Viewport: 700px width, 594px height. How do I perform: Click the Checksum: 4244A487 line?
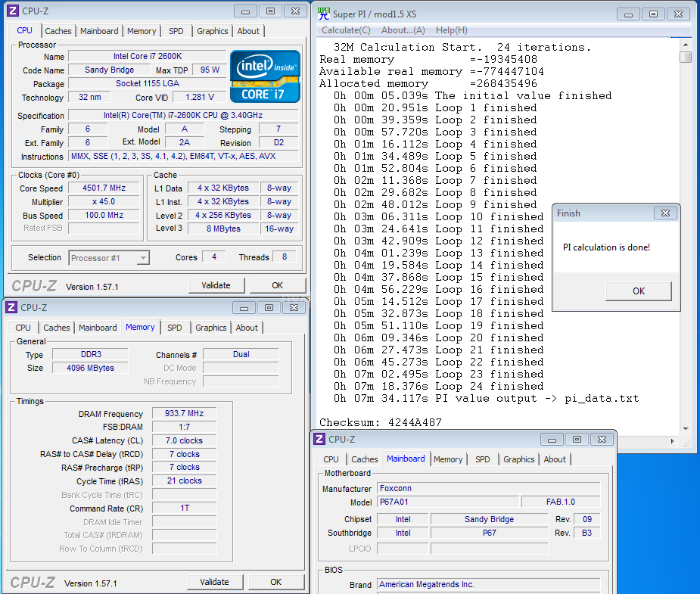click(x=381, y=422)
